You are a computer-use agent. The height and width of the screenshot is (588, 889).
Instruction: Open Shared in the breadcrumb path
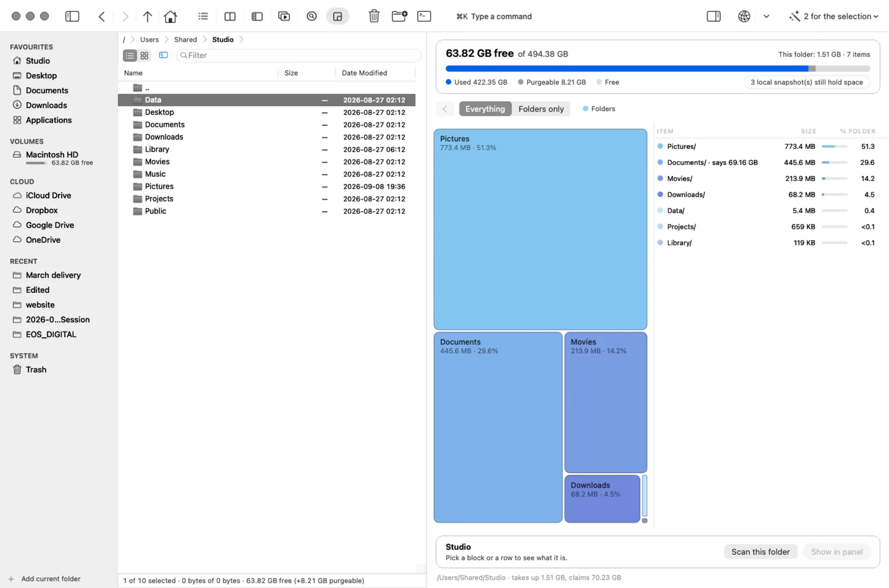coord(186,39)
